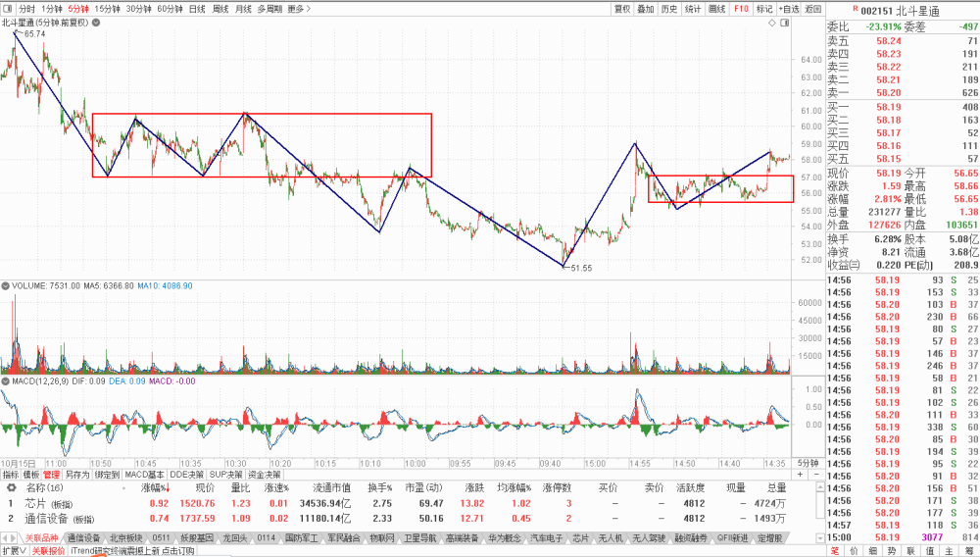The height and width of the screenshot is (557, 980).
Task: Click the panel layout icon at top-left
Action: 8,9
